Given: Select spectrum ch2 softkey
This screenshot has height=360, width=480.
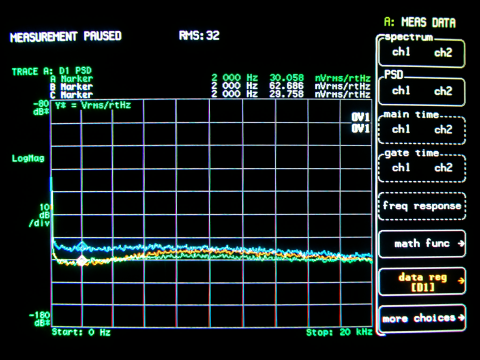Looking at the screenshot, I should [443, 52].
